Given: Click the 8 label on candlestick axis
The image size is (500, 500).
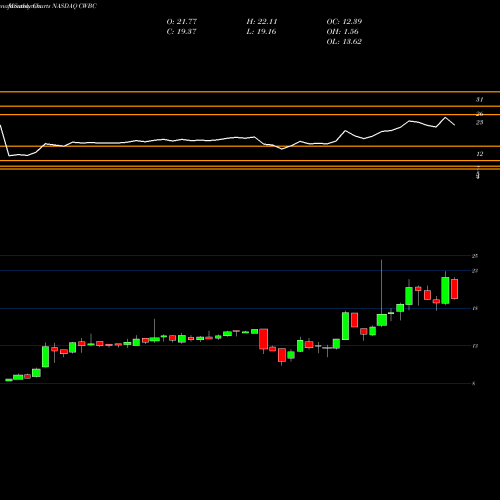Looking at the screenshot, I should click(x=474, y=384).
